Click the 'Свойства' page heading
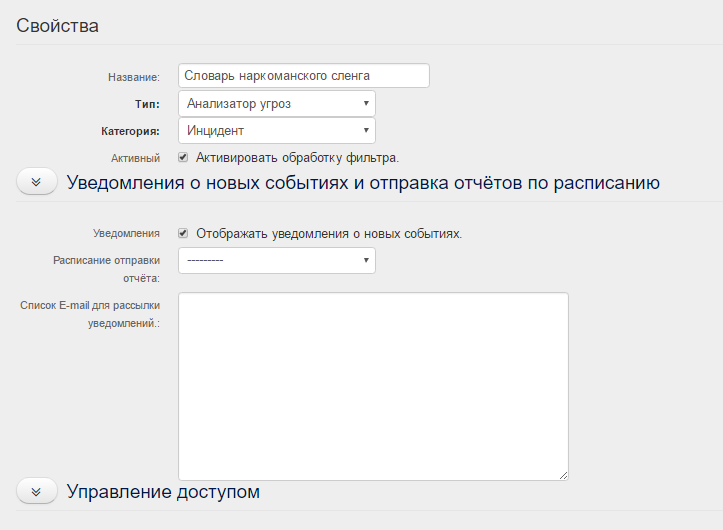The image size is (723, 530). [x=57, y=26]
